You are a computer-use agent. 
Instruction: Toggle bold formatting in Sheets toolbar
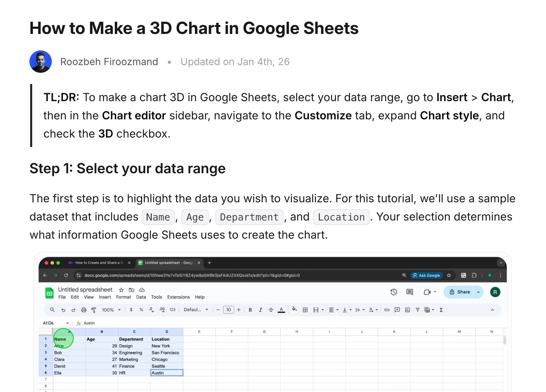coord(250,310)
